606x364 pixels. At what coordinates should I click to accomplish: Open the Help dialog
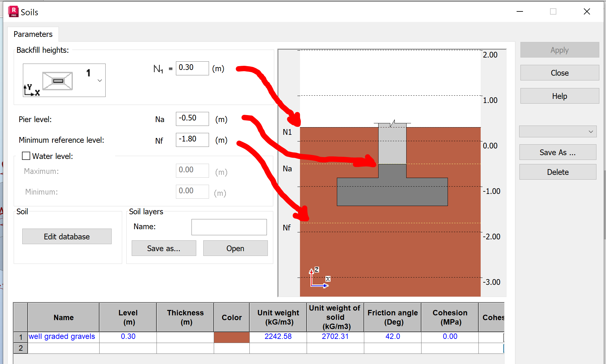(559, 96)
